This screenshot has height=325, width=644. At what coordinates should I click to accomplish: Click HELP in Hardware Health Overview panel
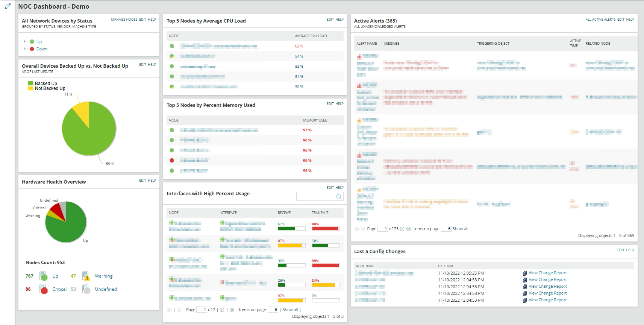[x=152, y=181]
